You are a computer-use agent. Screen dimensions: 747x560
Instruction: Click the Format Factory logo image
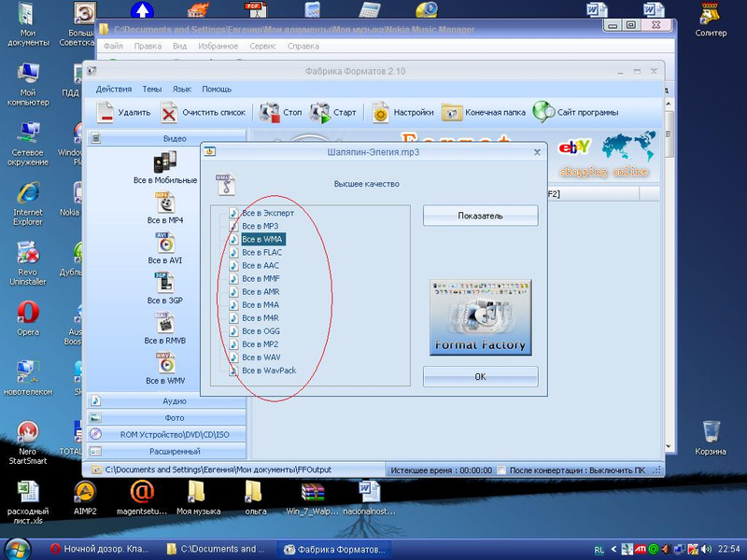[480, 316]
